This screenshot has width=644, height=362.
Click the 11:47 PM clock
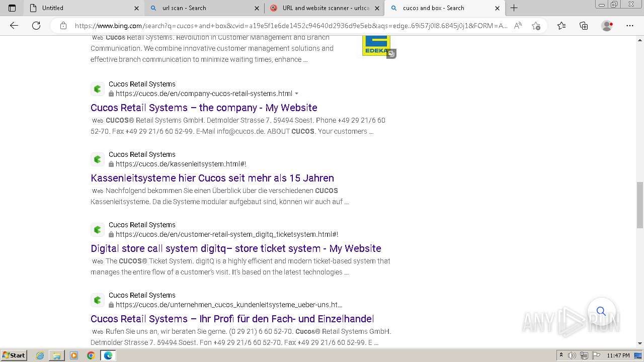click(618, 355)
